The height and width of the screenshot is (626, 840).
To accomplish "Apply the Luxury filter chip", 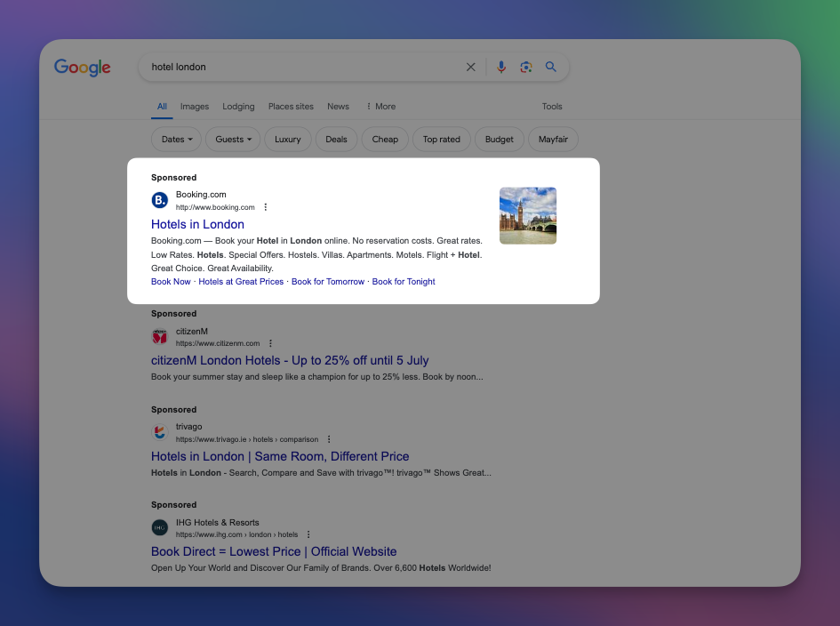I will [288, 140].
